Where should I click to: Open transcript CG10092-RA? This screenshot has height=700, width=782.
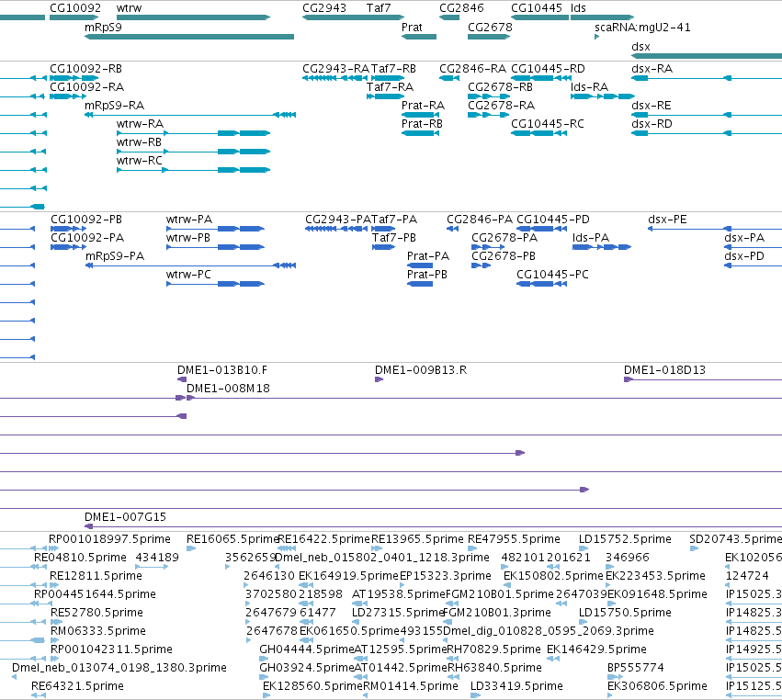[68, 96]
